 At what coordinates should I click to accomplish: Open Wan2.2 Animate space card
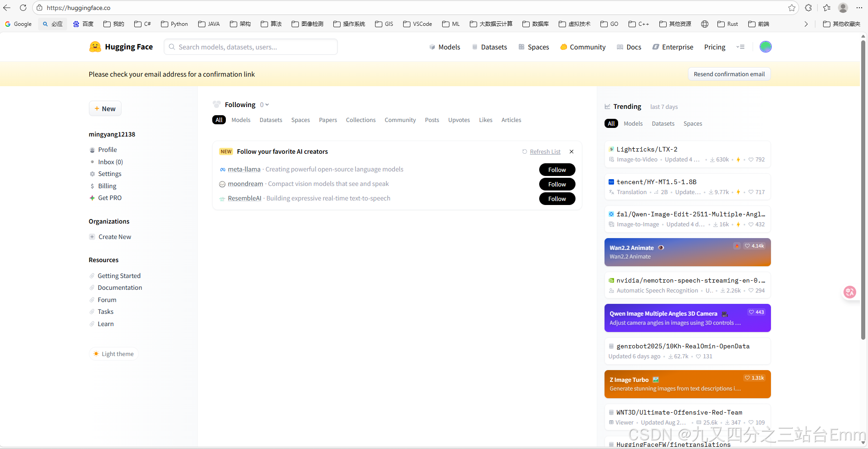tap(687, 252)
